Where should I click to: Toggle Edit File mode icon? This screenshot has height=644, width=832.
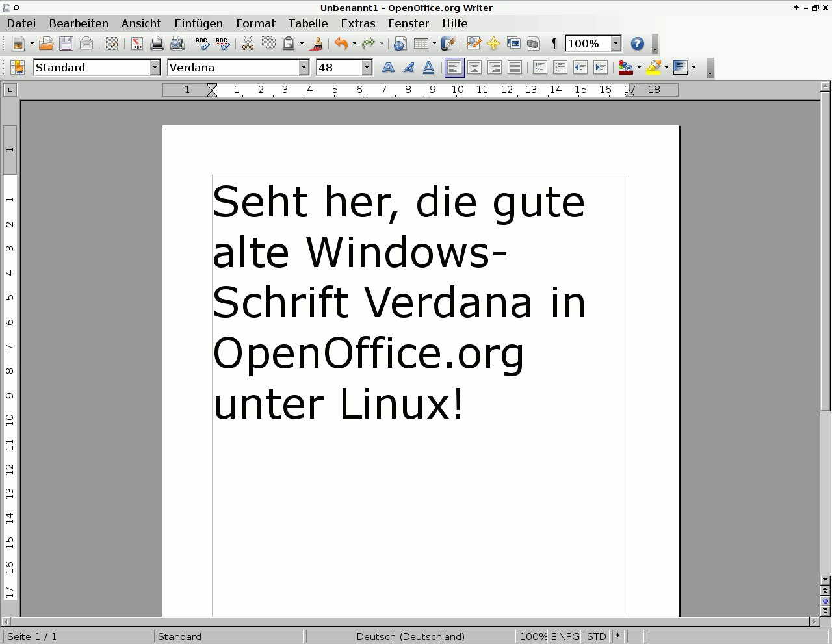[x=112, y=44]
